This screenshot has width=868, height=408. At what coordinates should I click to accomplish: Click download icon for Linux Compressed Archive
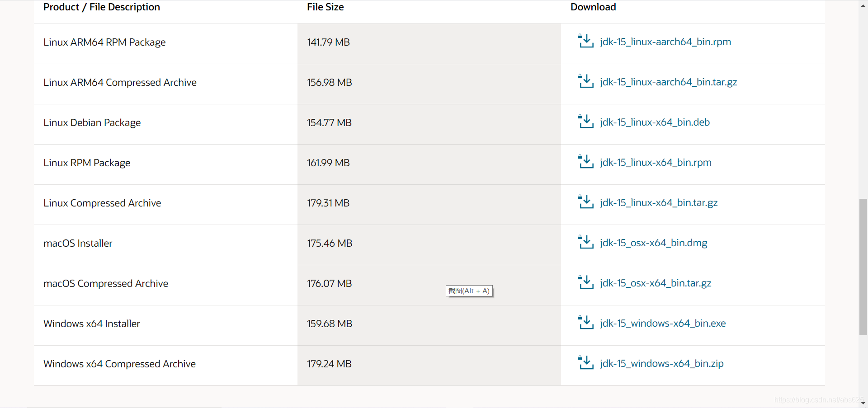pos(585,202)
